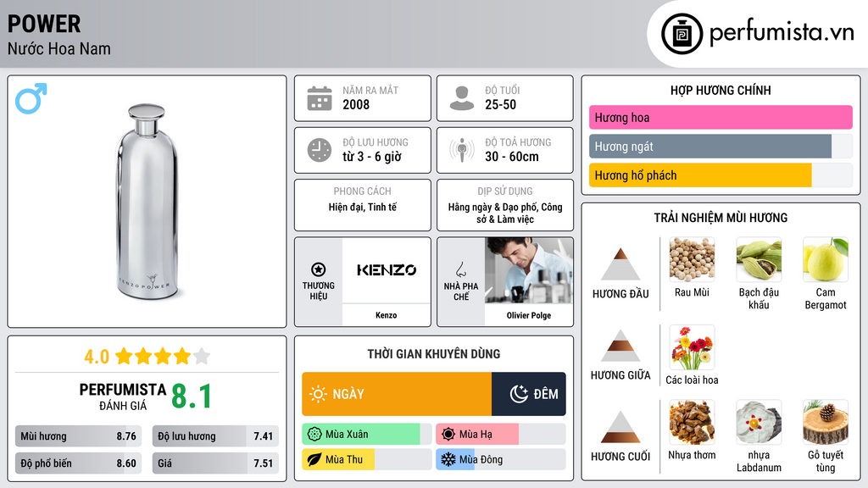Click the Olivier Polge perfumer photo

pos(529,270)
